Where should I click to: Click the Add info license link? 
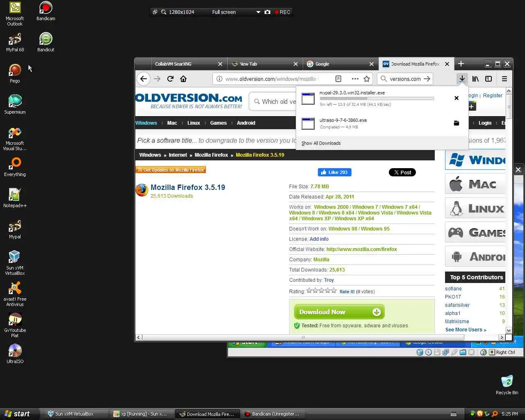[319, 239]
